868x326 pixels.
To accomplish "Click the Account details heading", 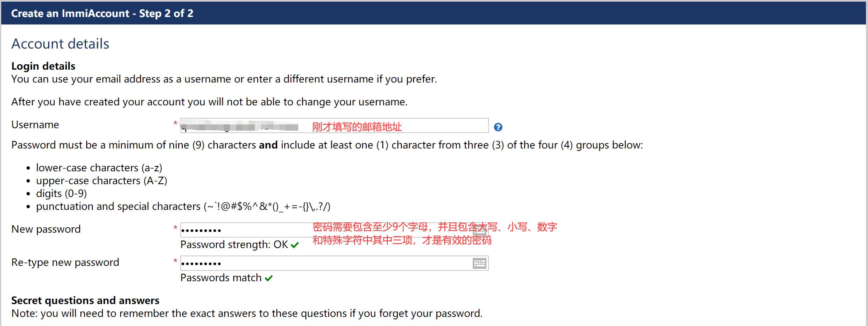I will tap(60, 44).
